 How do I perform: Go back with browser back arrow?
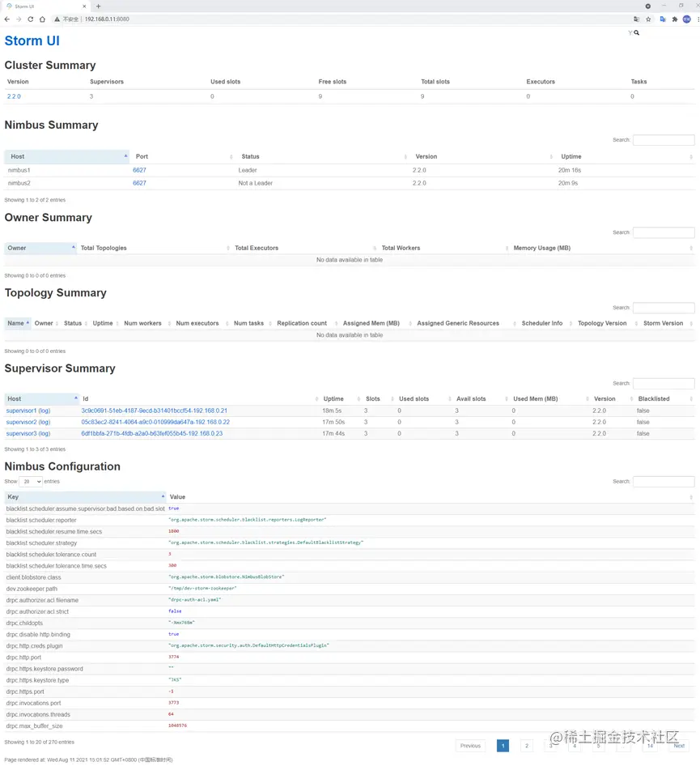[6, 19]
